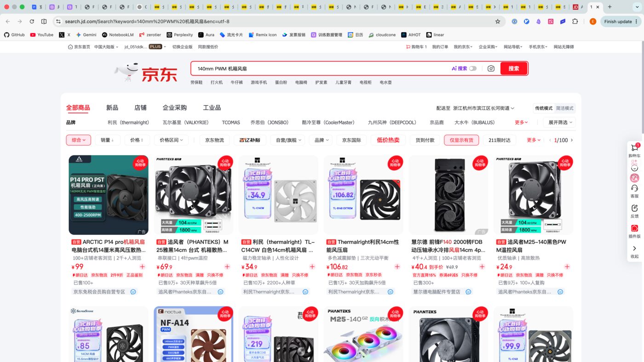
Task: Select the 店铺 tab
Action: [x=140, y=108]
